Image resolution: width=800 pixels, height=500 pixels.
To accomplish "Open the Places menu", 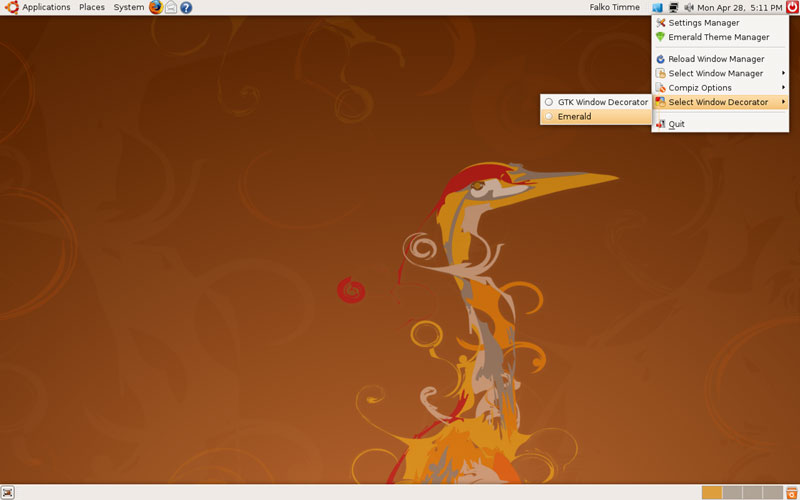I will point(92,7).
